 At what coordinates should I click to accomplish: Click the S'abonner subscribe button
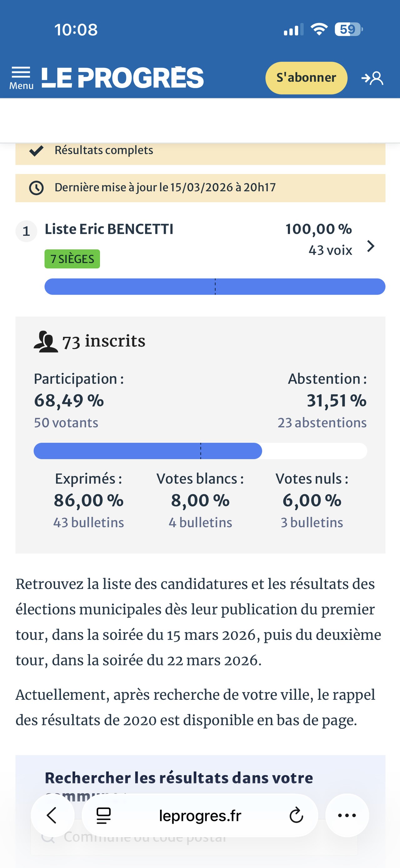tap(306, 78)
